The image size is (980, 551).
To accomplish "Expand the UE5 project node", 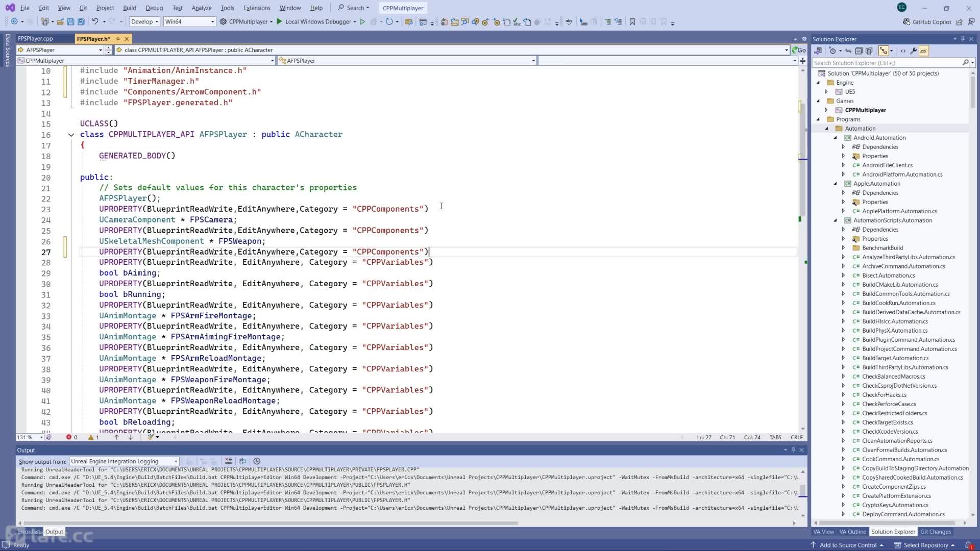I will point(826,92).
